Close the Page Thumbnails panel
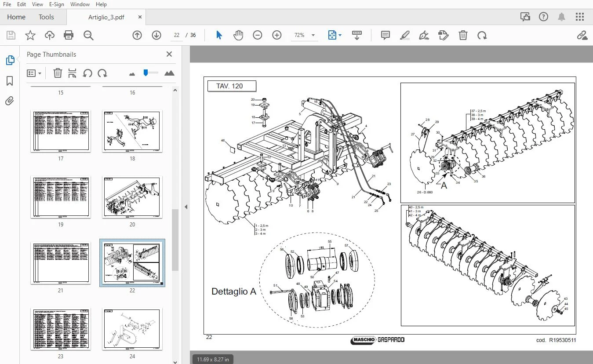Screen dimensions: 593x364 (x=169, y=55)
